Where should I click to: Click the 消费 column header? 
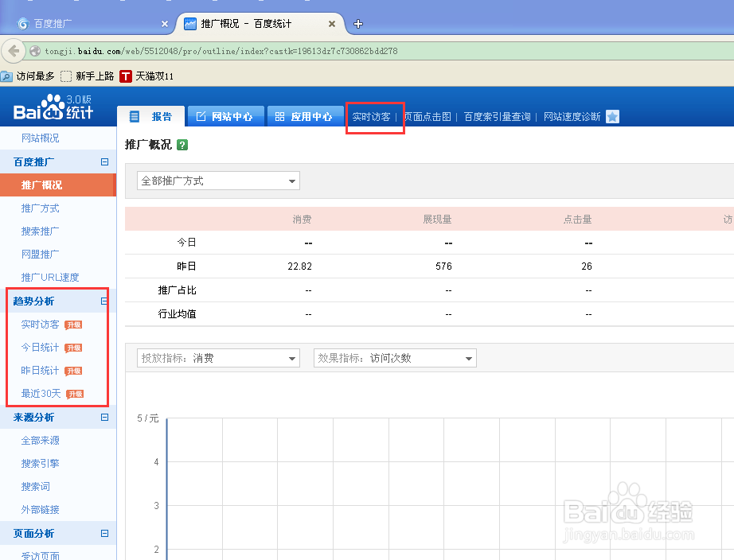[302, 219]
